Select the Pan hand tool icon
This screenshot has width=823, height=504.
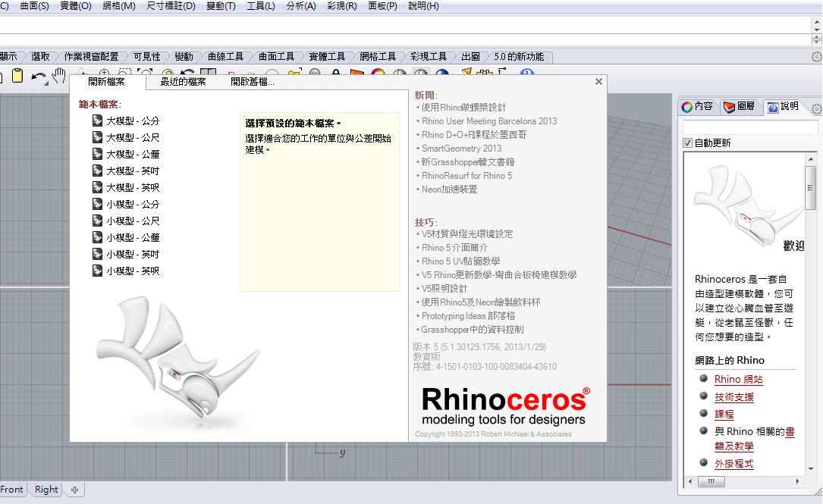pyautogui.click(x=59, y=76)
